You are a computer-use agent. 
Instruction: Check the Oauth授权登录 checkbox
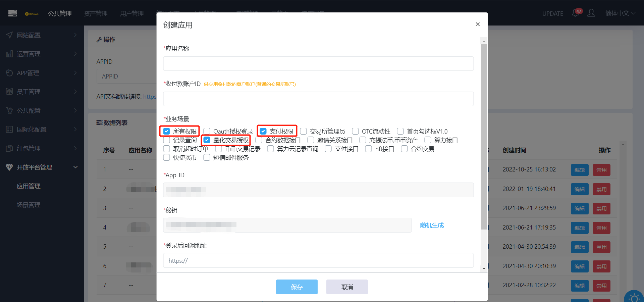coord(207,131)
